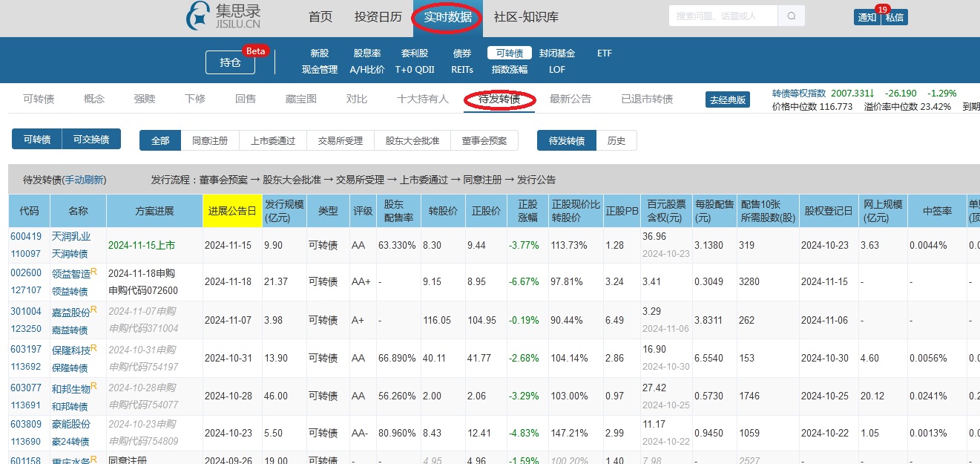Click the Jisilu logo
This screenshot has height=464, width=980.
point(223,17)
